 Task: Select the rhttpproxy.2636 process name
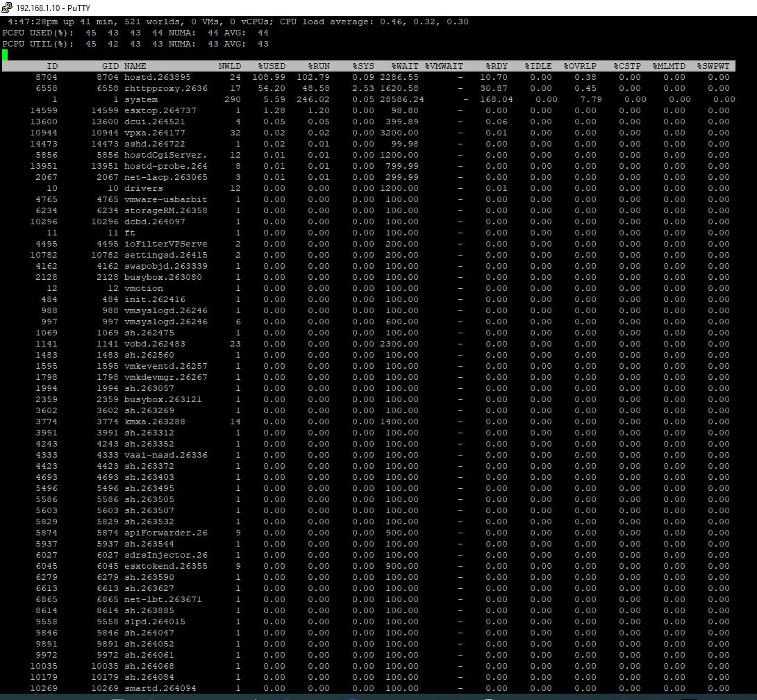coord(165,88)
